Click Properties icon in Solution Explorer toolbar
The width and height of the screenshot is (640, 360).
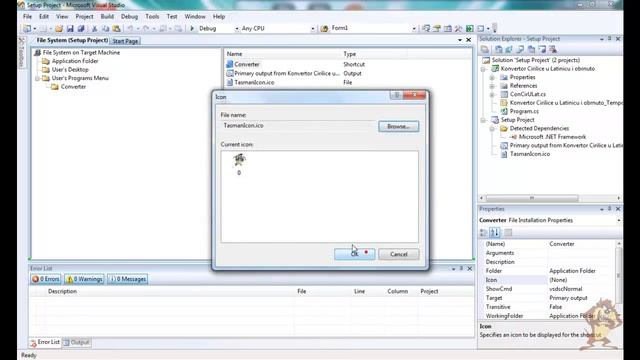[485, 49]
